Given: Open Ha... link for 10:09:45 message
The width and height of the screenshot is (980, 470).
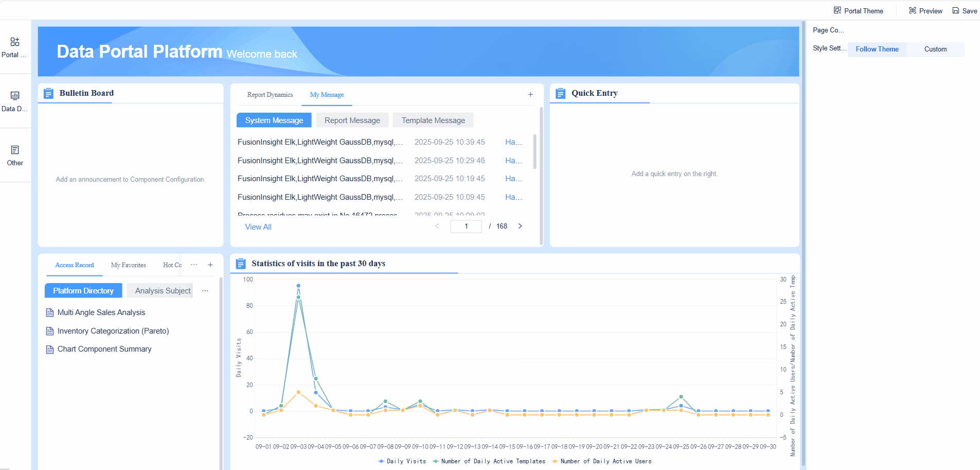Looking at the screenshot, I should [513, 197].
